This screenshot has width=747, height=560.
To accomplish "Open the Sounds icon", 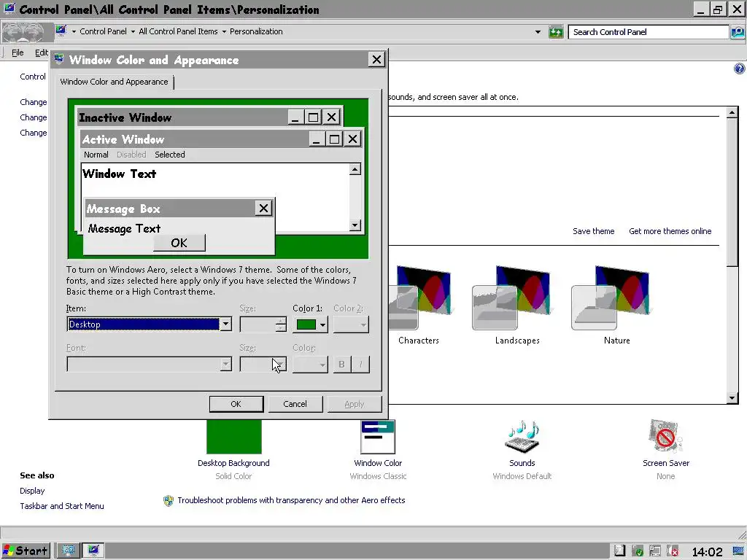I will (522, 437).
